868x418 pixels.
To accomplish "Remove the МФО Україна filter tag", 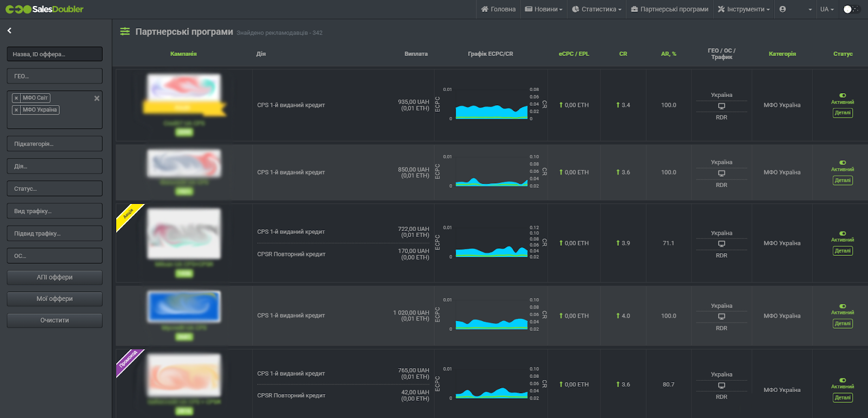I will 16,110.
